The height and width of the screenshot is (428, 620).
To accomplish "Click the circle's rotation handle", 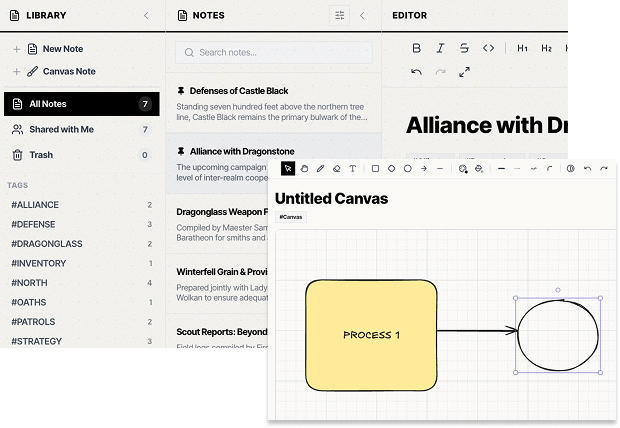I will tap(558, 290).
